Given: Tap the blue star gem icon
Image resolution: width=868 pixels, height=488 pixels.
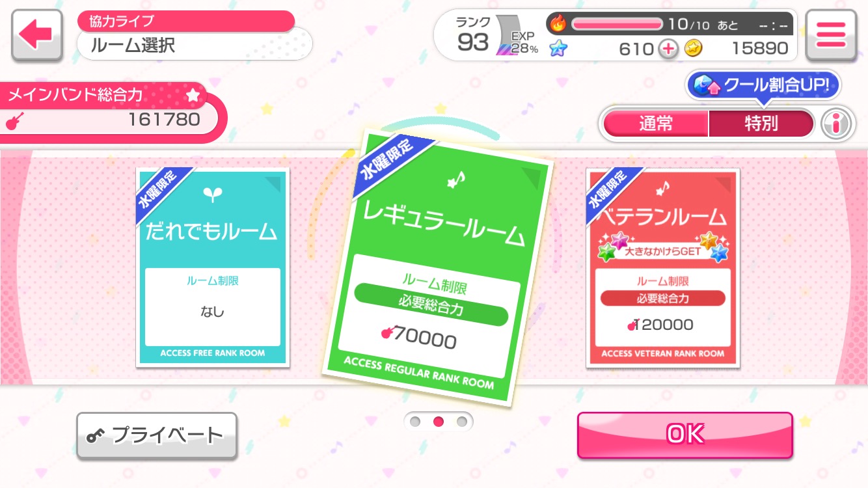Looking at the screenshot, I should (558, 48).
